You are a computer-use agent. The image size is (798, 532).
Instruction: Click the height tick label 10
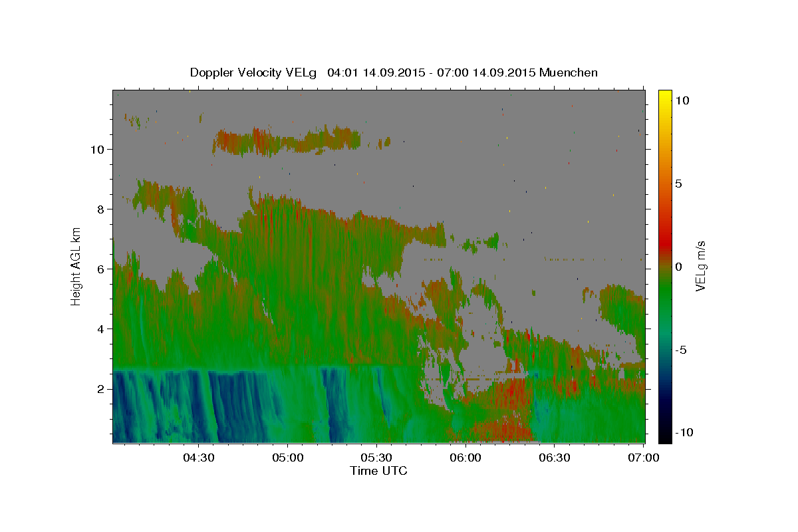pos(99,149)
